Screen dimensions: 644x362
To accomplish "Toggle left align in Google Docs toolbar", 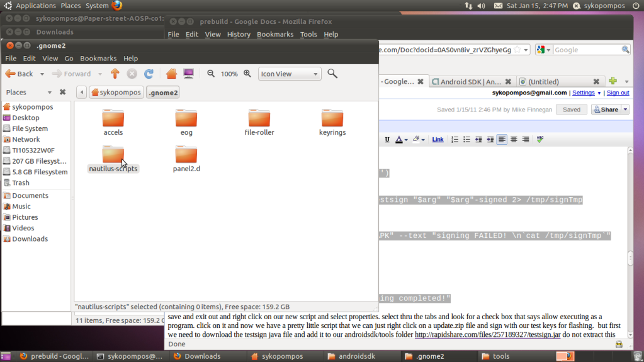I will (502, 140).
